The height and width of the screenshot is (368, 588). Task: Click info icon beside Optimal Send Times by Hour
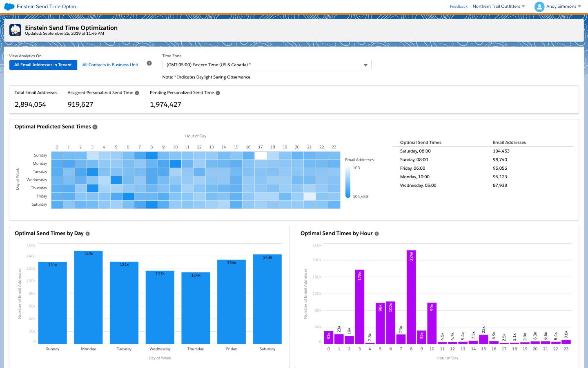[x=376, y=234]
